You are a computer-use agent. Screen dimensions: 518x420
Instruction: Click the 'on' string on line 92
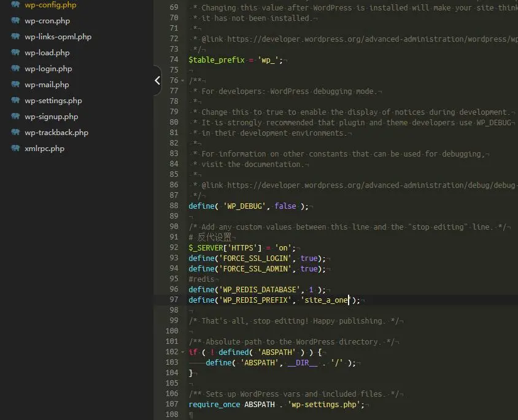pyautogui.click(x=284, y=248)
